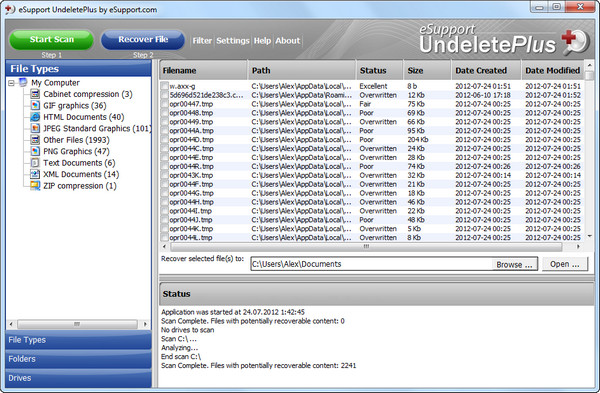Click the Open ... button

point(565,264)
